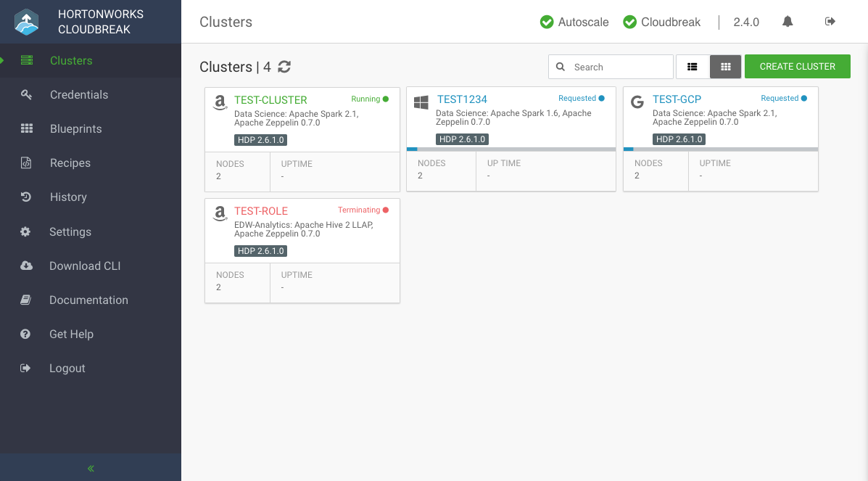Click the header logout icon
Viewport: 868px width, 481px height.
(830, 22)
